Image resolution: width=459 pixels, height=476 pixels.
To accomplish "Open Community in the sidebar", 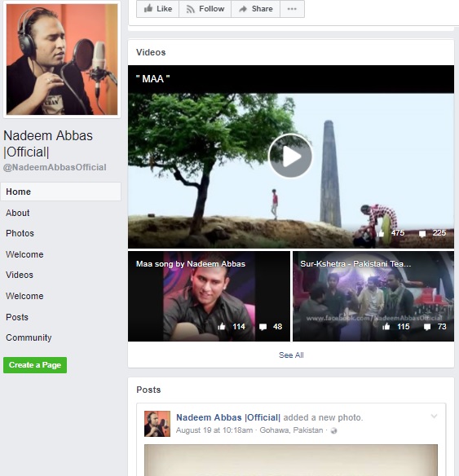I will (29, 337).
